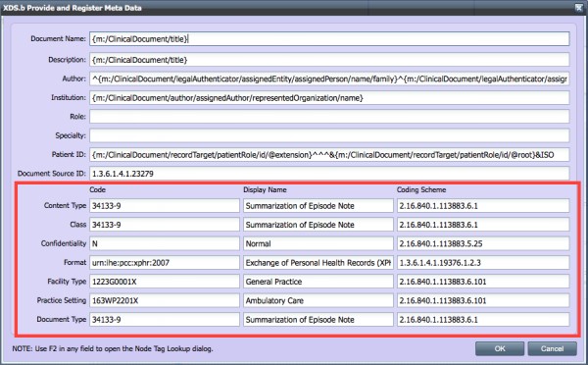Viewport: 588px width, 365px height.
Task: Click the Patient ID field
Action: pyautogui.click(x=329, y=155)
